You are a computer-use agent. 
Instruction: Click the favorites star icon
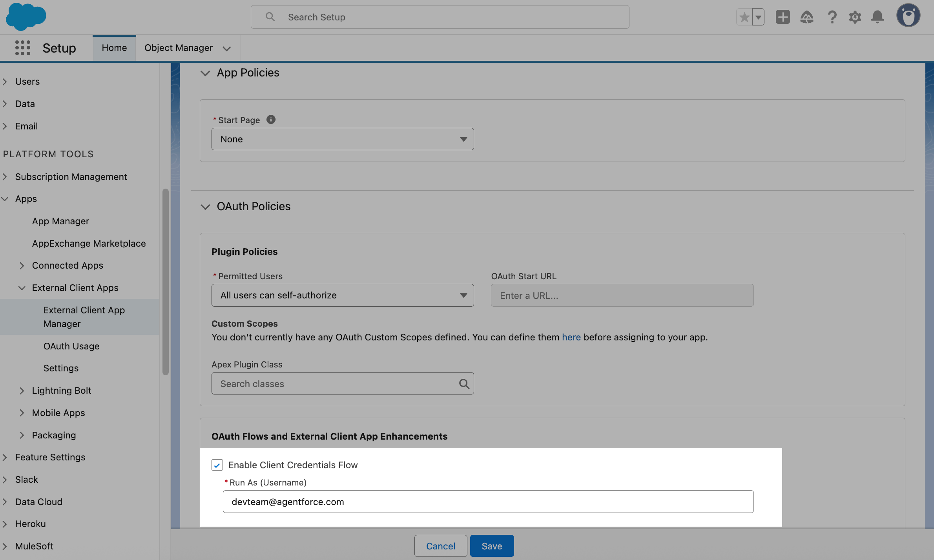click(x=744, y=17)
